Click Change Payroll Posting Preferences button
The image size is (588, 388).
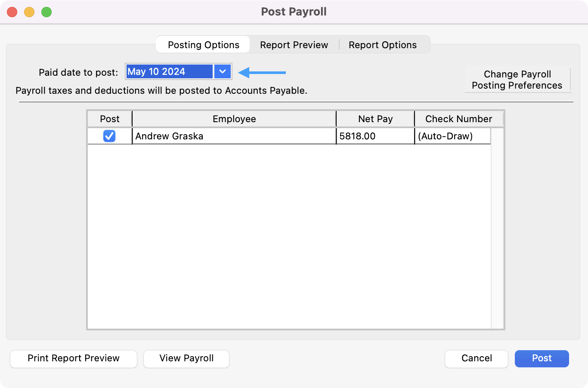[517, 80]
